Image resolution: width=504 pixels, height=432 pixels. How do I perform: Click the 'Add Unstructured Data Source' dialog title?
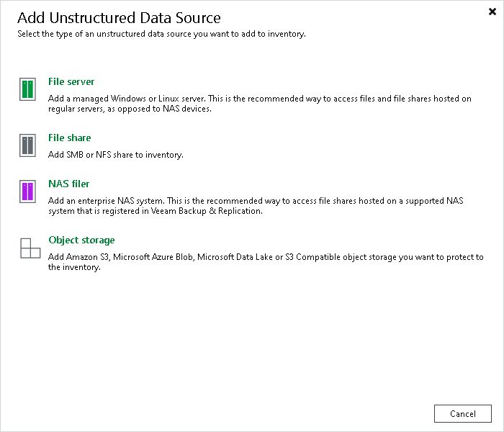119,18
